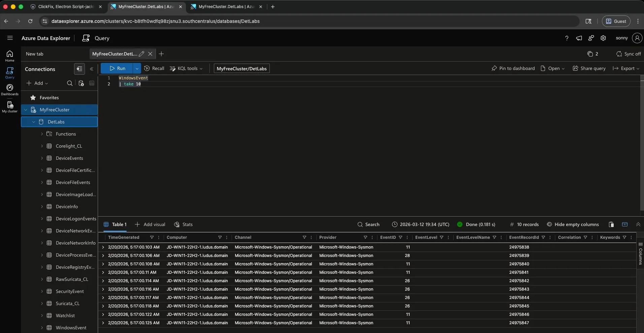Open the sonny account avatar
The image size is (644, 333).
coord(637,38)
